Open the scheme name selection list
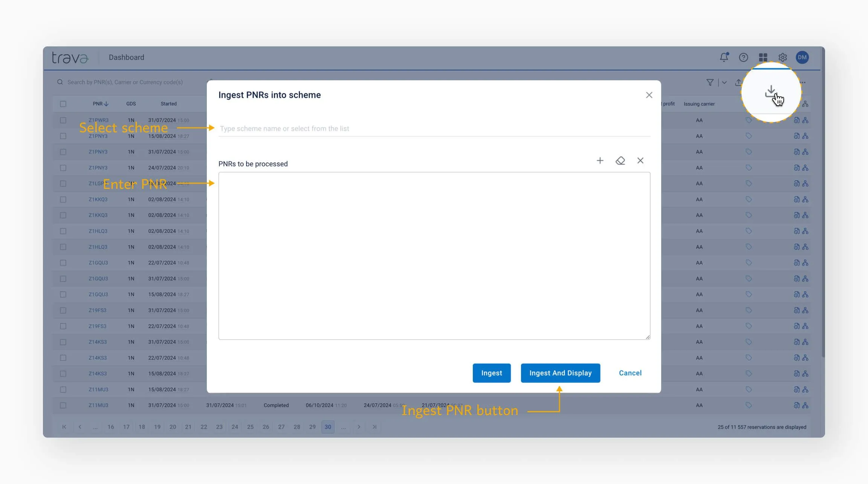 click(433, 128)
